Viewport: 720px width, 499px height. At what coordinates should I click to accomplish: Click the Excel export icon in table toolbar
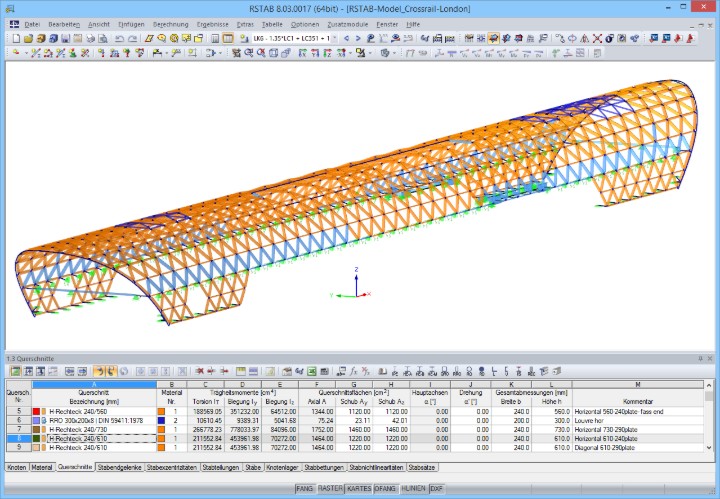312,371
